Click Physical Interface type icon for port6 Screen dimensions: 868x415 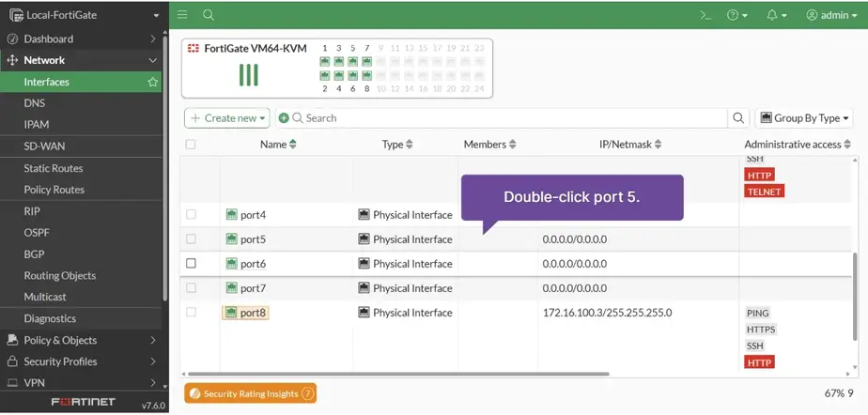[x=364, y=264]
